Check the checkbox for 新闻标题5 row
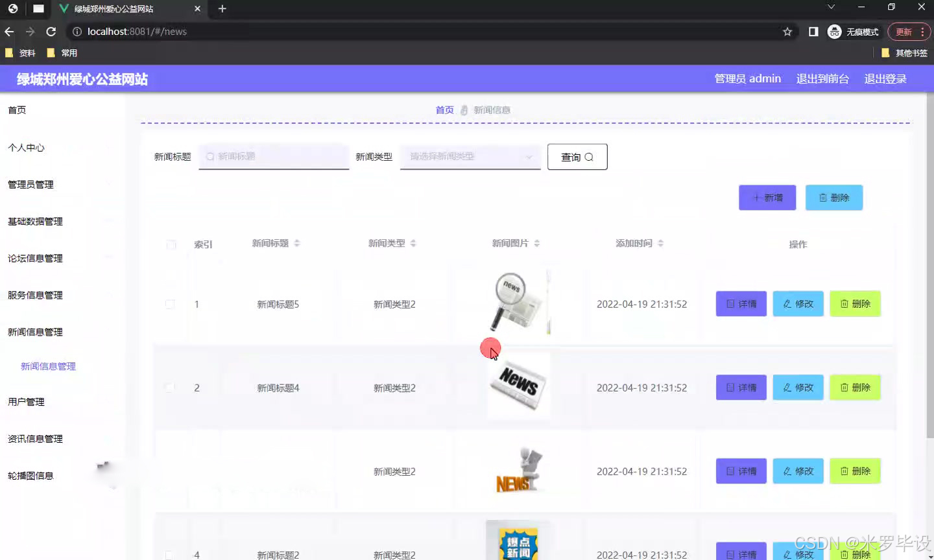 [x=171, y=303]
